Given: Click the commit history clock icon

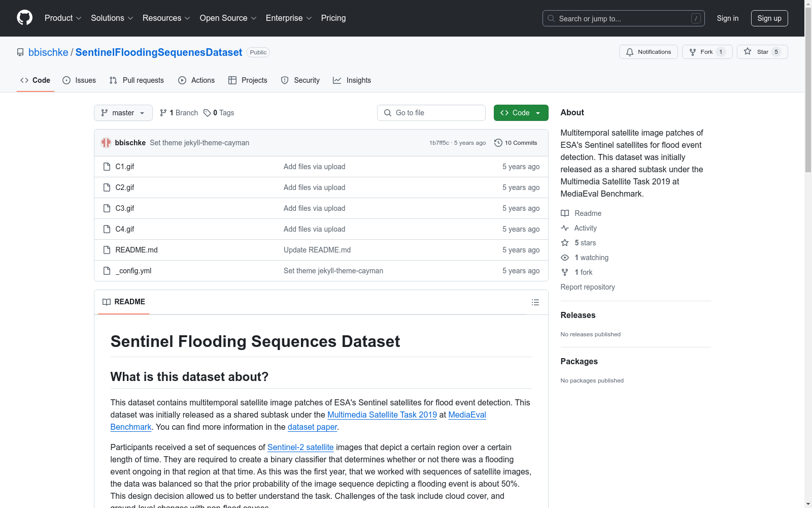Looking at the screenshot, I should (x=498, y=143).
